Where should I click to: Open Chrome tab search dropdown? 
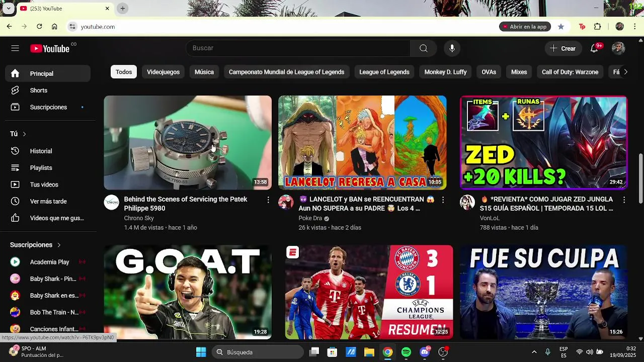(9, 9)
